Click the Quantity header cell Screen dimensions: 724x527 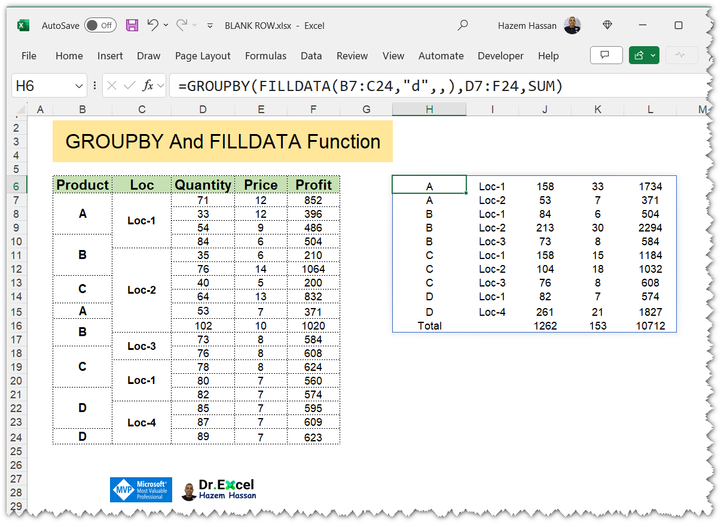click(x=203, y=185)
